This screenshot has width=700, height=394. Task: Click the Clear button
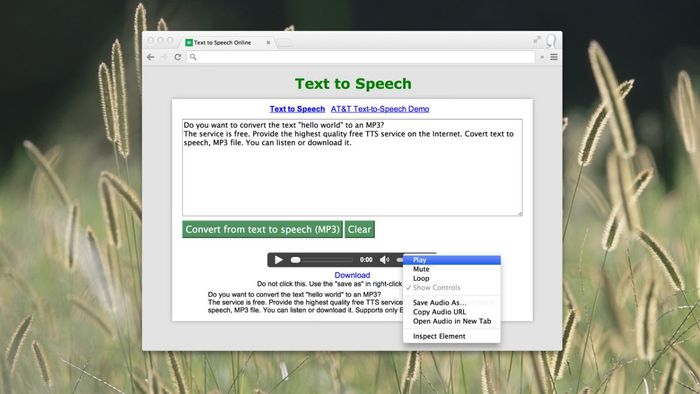point(359,229)
